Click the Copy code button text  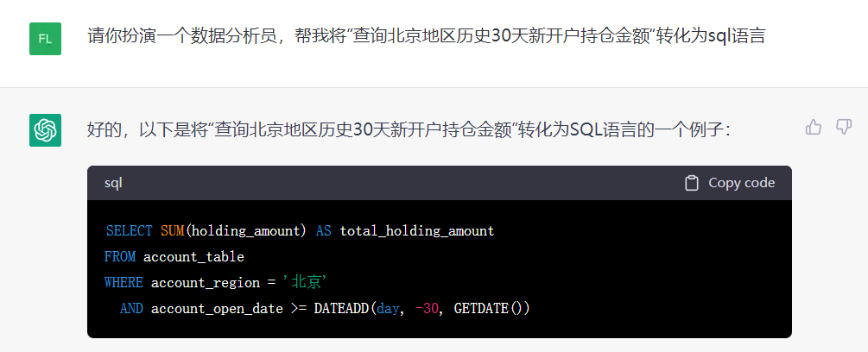tap(741, 183)
